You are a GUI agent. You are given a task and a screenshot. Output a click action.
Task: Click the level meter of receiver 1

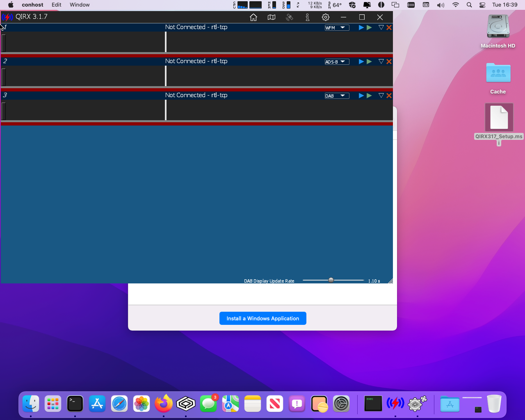4,43
